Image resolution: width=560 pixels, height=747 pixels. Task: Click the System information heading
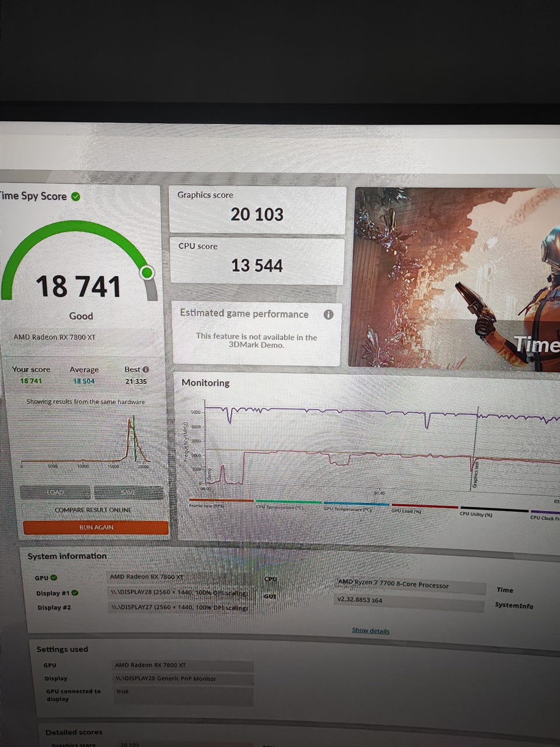(x=67, y=556)
